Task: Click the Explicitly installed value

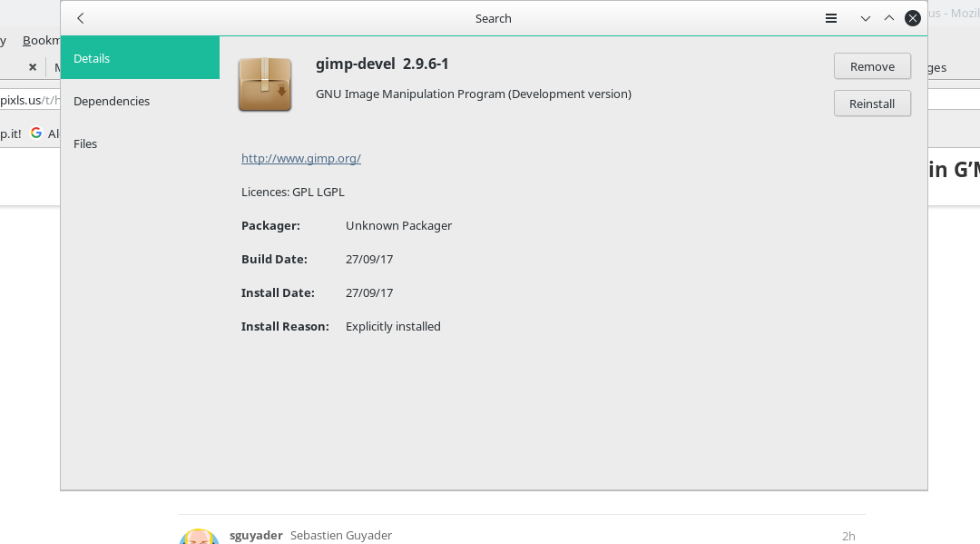Action: coord(393,326)
